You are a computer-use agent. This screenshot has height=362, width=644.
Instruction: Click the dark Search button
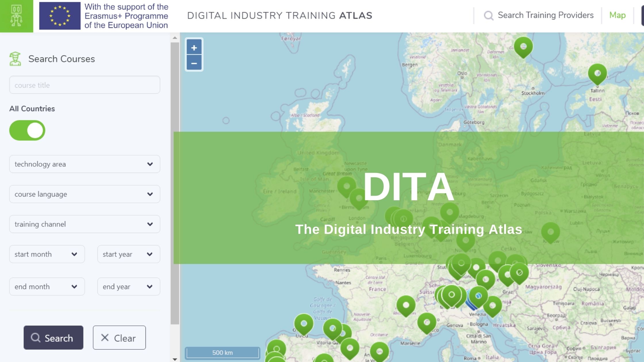tap(53, 338)
